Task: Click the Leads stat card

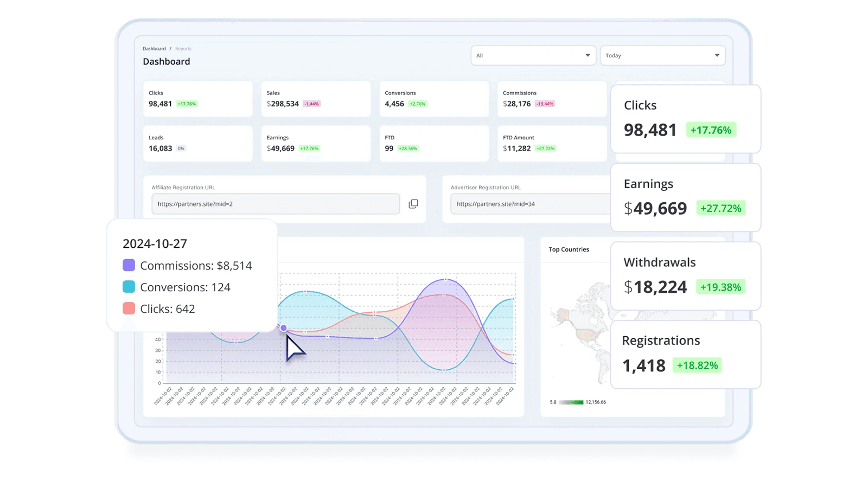Action: pos(197,143)
